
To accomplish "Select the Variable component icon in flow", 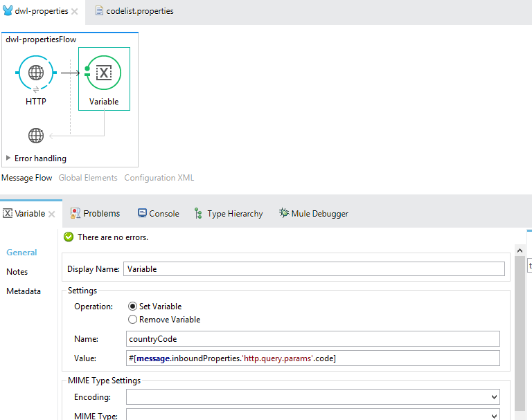I will (103, 73).
